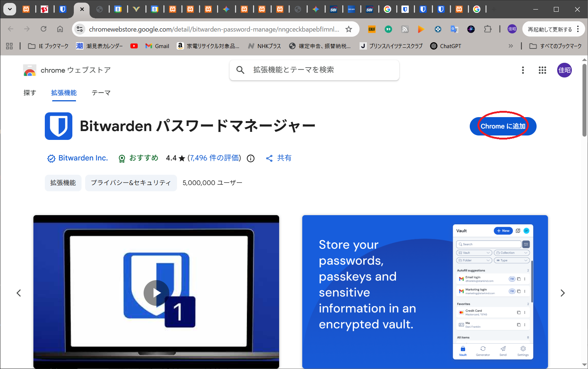Screen dimensions: 588x369
Task: Reload the page with refresh icon
Action: (x=43, y=29)
